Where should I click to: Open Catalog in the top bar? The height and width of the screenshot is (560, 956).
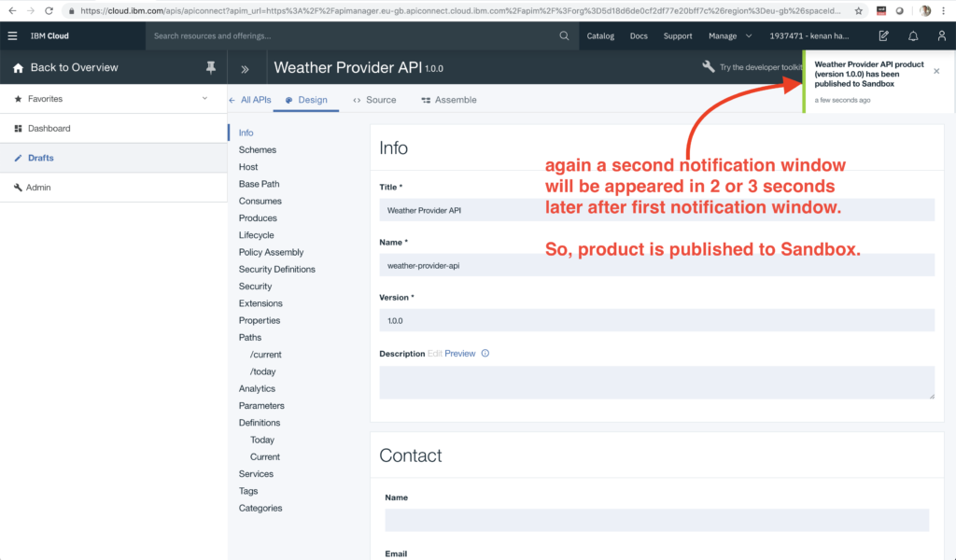(x=600, y=36)
